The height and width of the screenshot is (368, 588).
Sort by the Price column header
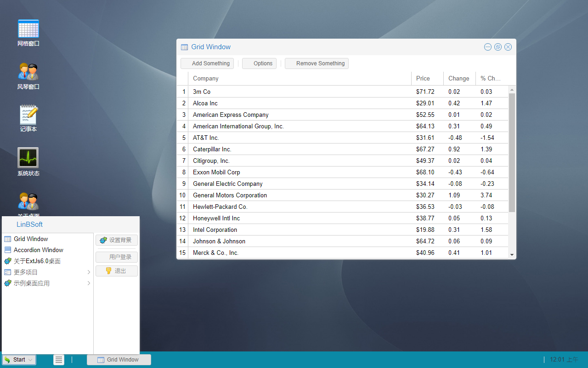[x=427, y=79]
